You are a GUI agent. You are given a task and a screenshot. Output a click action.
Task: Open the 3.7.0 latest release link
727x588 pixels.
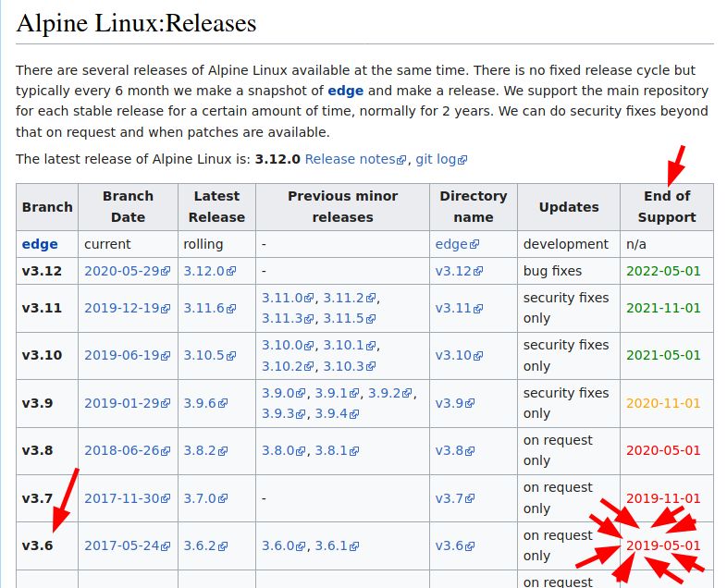pos(205,498)
